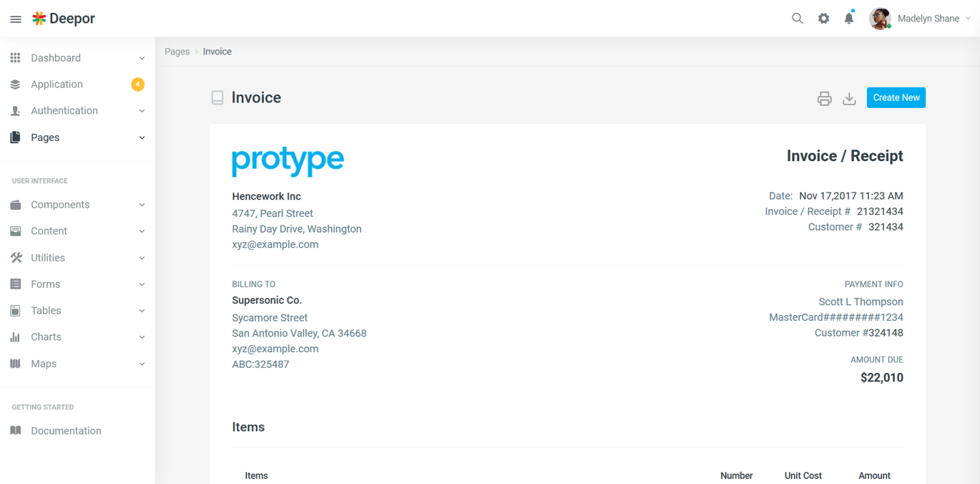Click the Dashboard grid icon
The image size is (980, 484).
(15, 58)
